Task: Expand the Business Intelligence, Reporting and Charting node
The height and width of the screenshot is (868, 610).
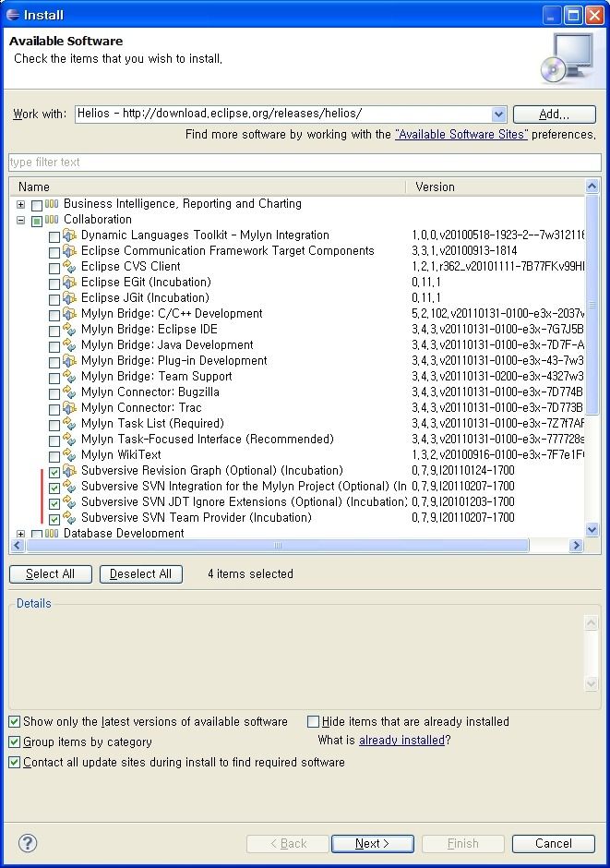Action: pos(20,205)
